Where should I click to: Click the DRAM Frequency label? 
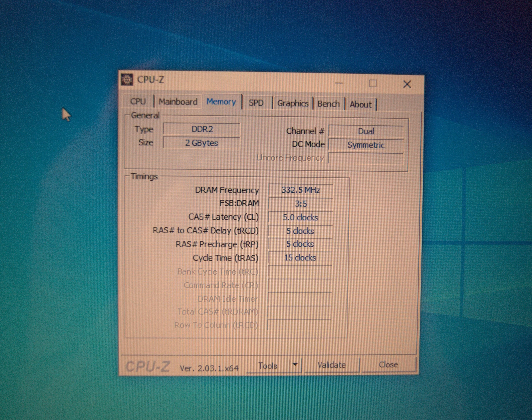pyautogui.click(x=227, y=190)
